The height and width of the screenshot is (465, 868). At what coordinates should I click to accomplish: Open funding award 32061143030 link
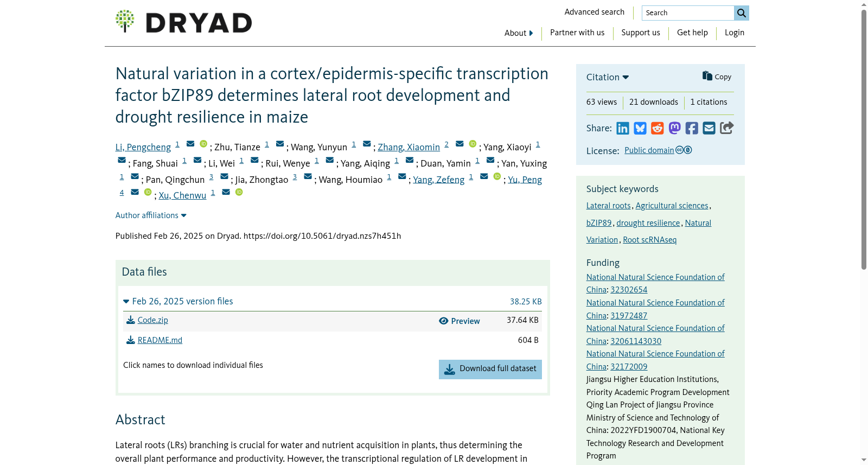point(636,341)
